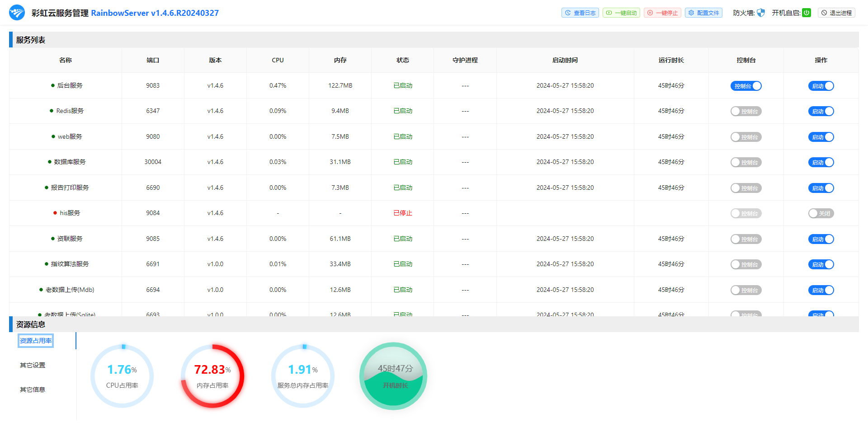Turn on the 关闭 toggle for his服务
868x427 pixels.
point(821,213)
